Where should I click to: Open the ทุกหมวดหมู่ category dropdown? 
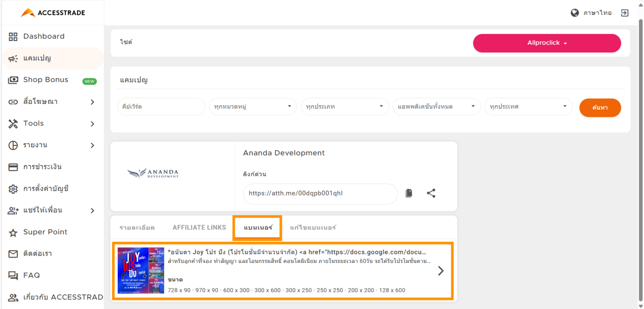(253, 106)
